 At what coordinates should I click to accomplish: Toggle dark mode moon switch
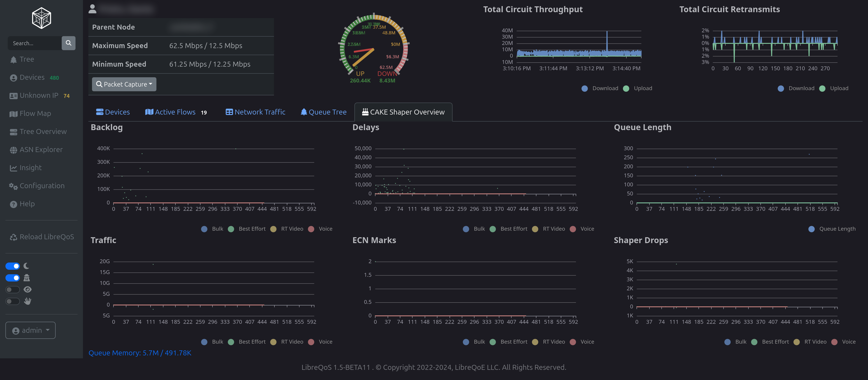click(13, 266)
